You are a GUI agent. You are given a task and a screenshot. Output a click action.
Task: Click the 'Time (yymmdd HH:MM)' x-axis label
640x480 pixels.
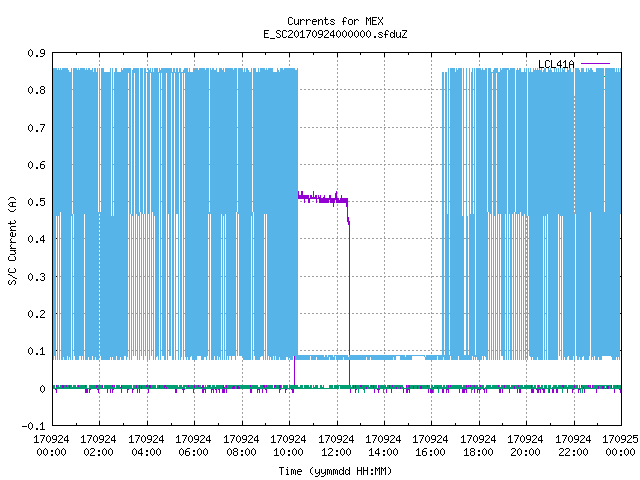click(x=335, y=471)
